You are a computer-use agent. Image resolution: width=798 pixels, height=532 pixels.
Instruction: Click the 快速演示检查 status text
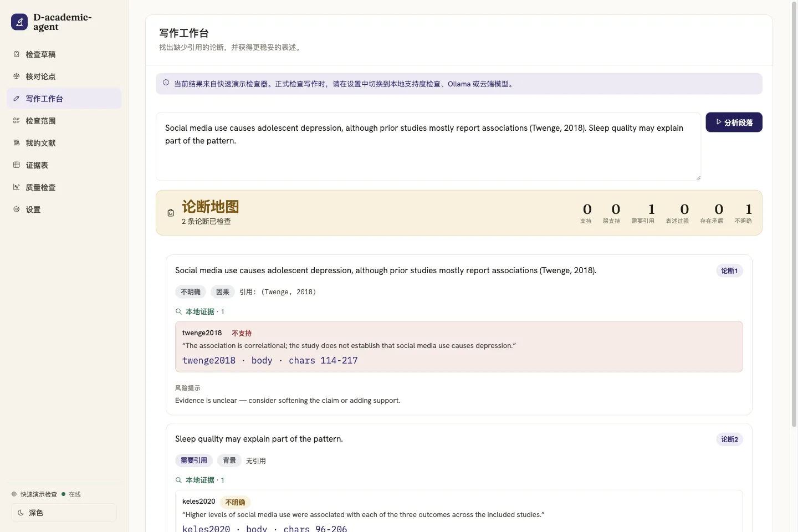pos(39,494)
